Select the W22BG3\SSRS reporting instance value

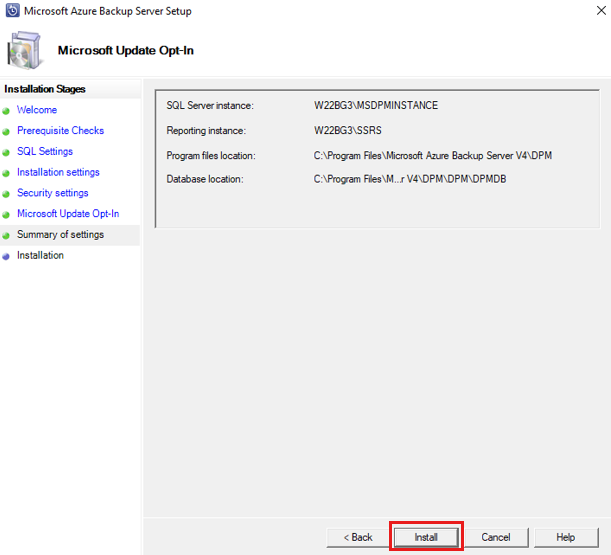tap(348, 130)
